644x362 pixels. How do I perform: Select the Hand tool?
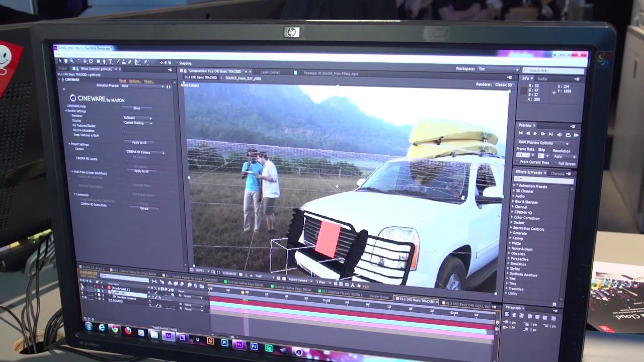[x=65, y=61]
